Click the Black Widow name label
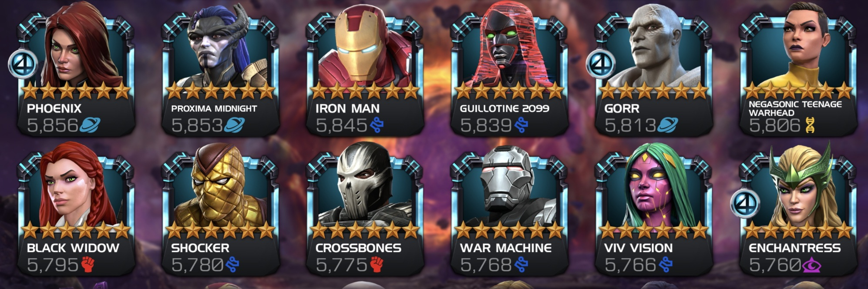The image size is (868, 289). point(73,248)
